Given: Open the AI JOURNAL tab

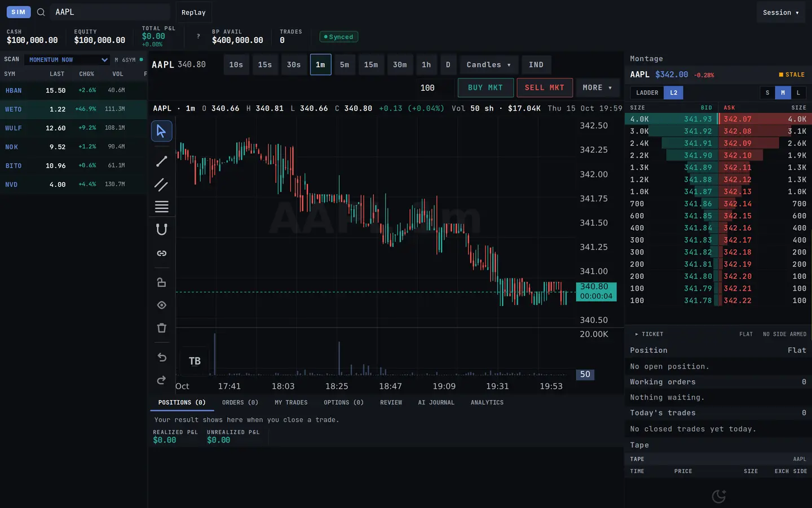Looking at the screenshot, I should point(436,402).
